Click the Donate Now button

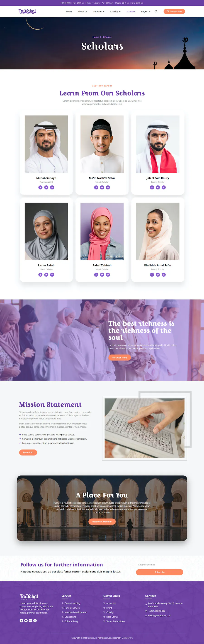pos(174,12)
